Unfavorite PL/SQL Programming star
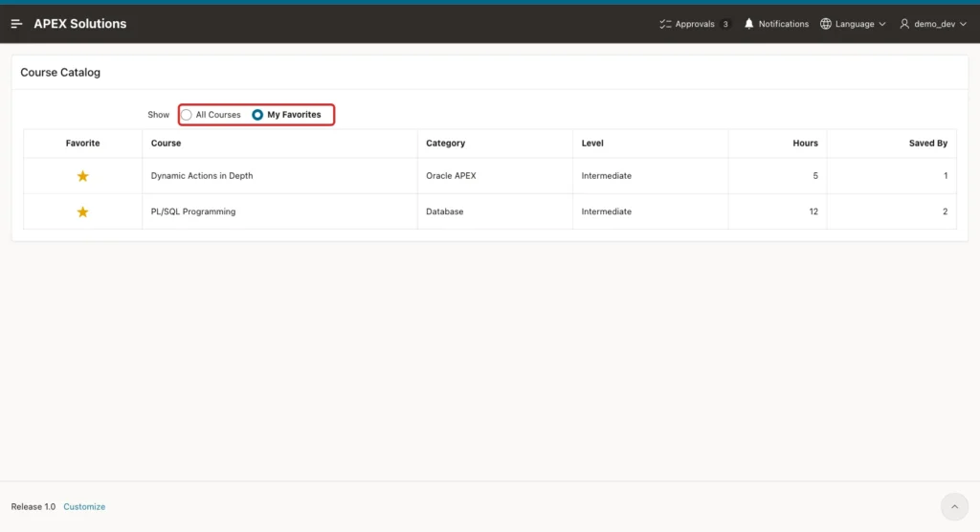The image size is (980, 532). pos(82,211)
